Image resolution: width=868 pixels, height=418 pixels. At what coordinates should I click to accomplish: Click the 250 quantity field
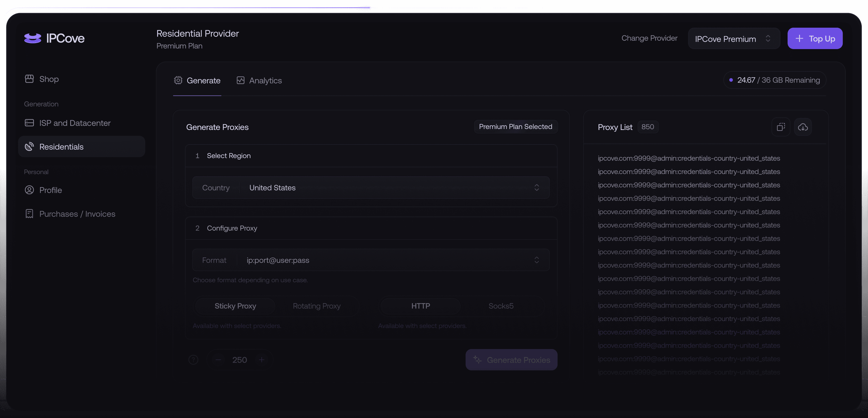[x=239, y=360]
